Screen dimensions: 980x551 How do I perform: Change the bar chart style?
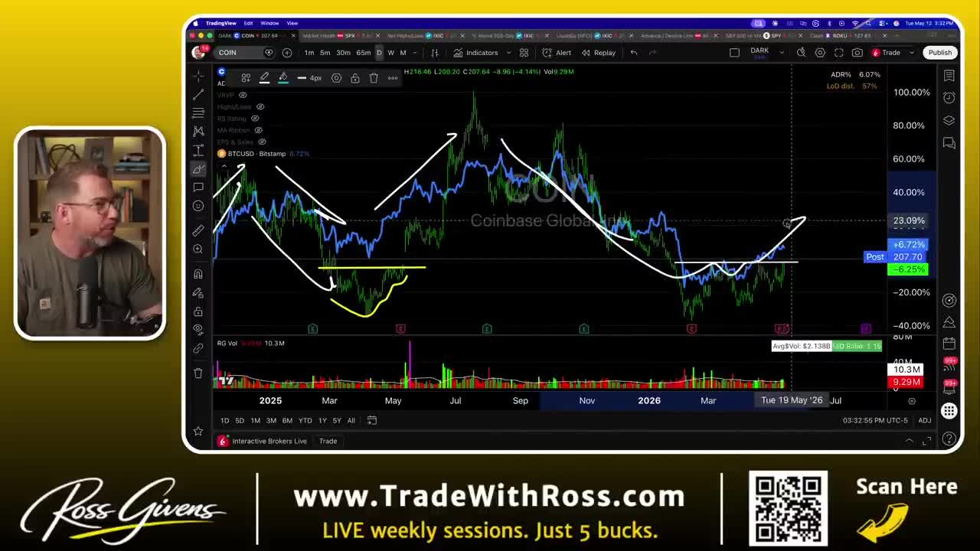(435, 53)
